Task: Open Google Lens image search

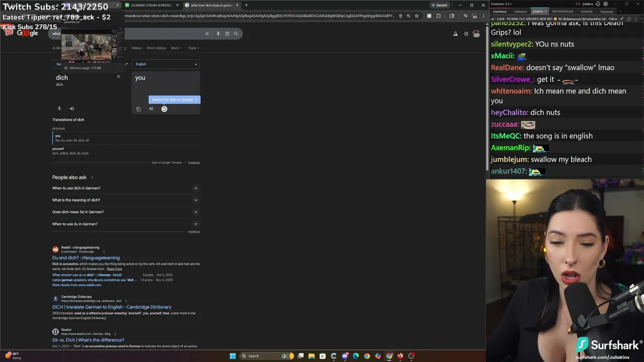Action: click(x=227, y=34)
